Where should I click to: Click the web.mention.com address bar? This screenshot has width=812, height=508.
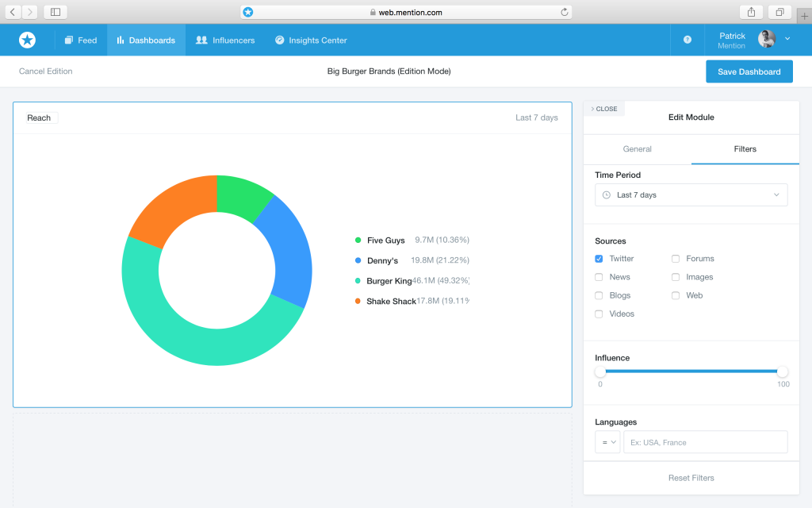pyautogui.click(x=407, y=12)
